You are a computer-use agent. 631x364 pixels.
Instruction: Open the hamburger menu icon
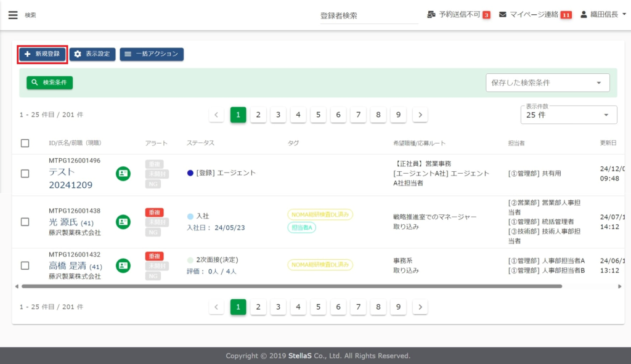coord(13,15)
